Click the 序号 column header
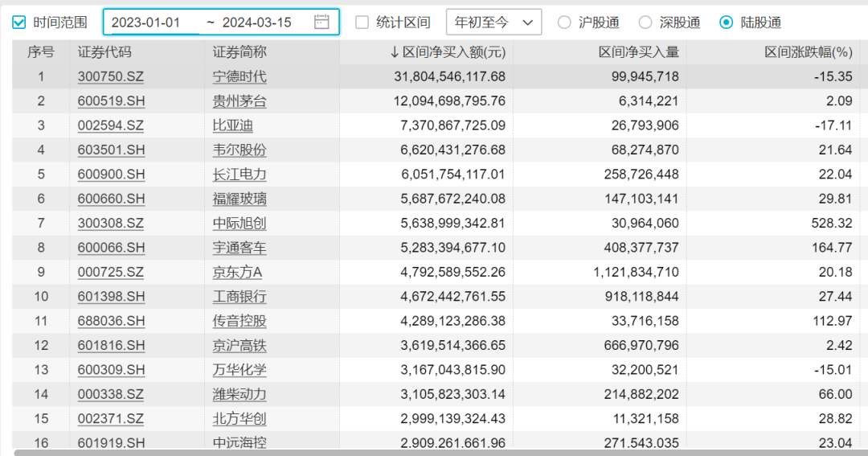The image size is (868, 456). [x=41, y=52]
